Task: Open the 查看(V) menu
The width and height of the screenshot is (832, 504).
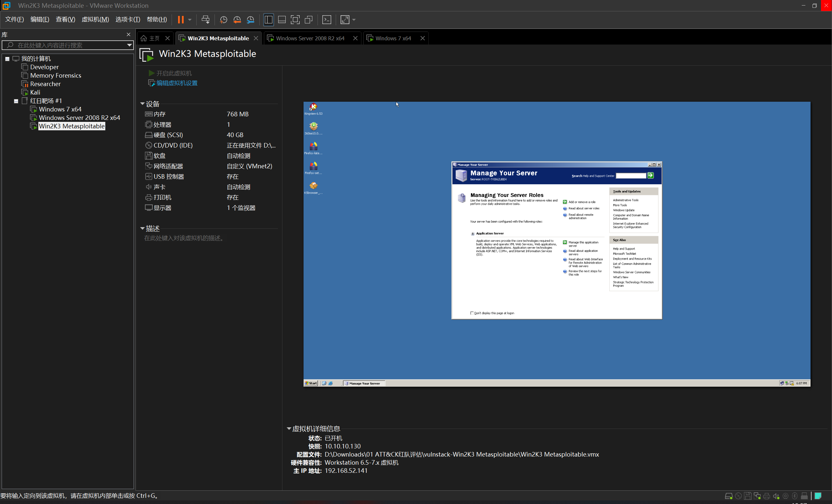Action: [66, 19]
